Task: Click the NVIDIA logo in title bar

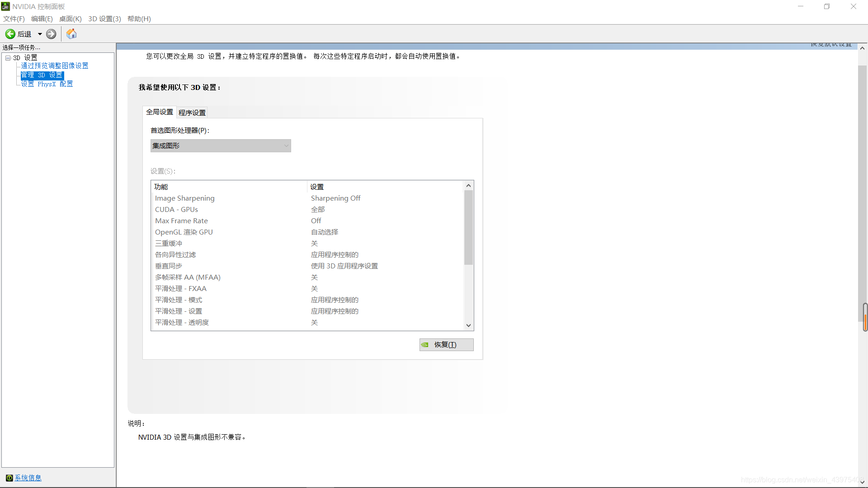Action: [x=5, y=6]
